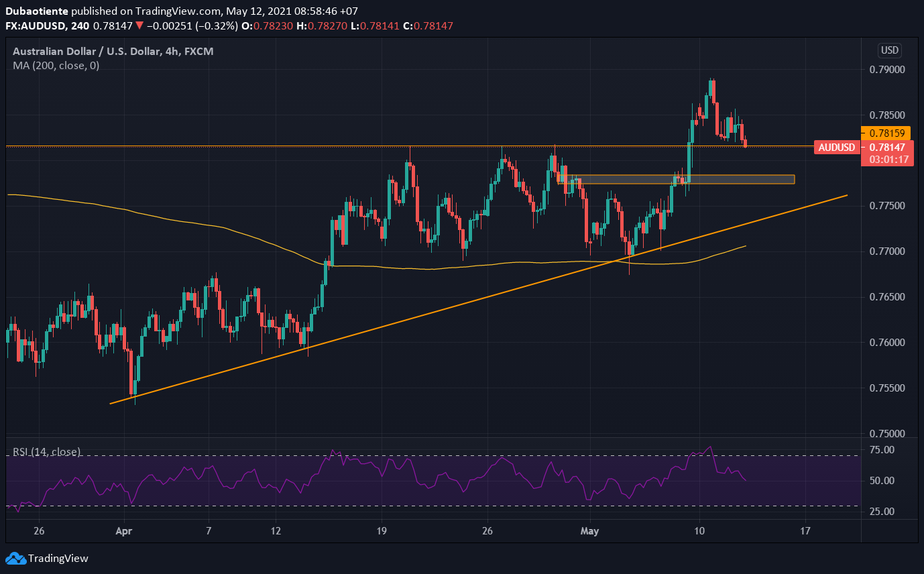The height and width of the screenshot is (574, 924).
Task: Click the 0.77500 price axis label
Action: (x=886, y=206)
